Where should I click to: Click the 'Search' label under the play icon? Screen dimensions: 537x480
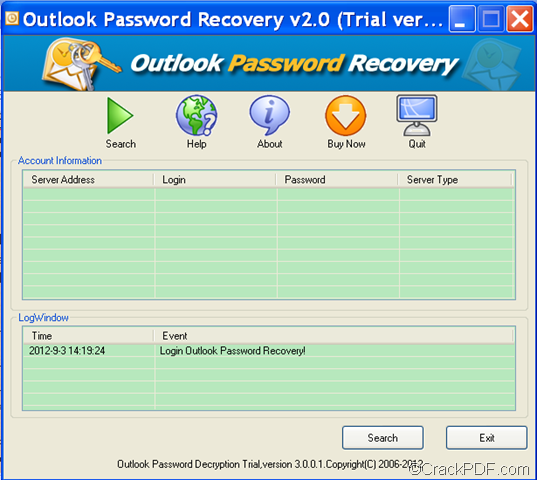[121, 144]
